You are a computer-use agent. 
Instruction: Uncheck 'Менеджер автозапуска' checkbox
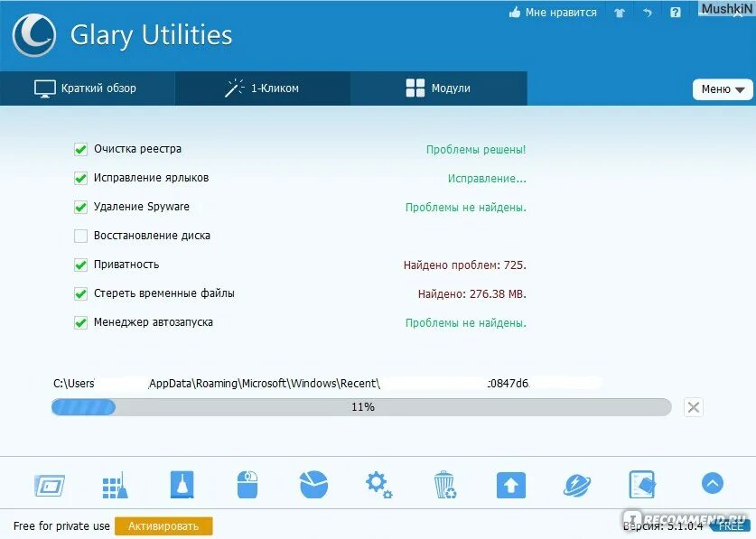[x=80, y=322]
